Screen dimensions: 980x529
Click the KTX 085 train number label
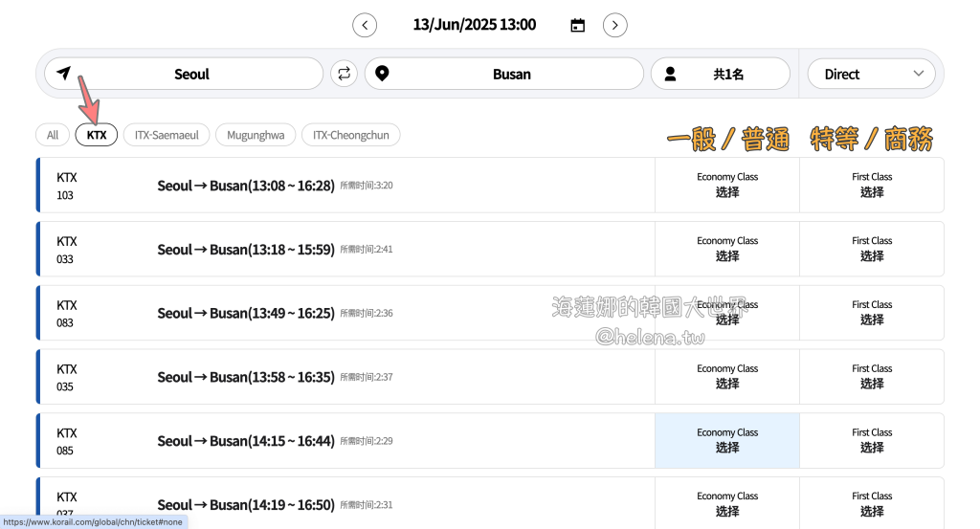[66, 442]
